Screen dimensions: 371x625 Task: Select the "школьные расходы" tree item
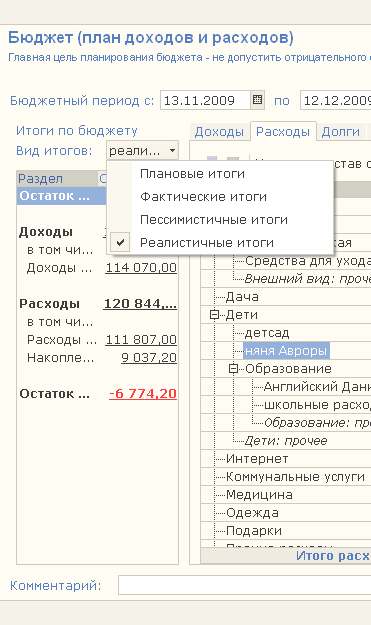pyautogui.click(x=317, y=405)
